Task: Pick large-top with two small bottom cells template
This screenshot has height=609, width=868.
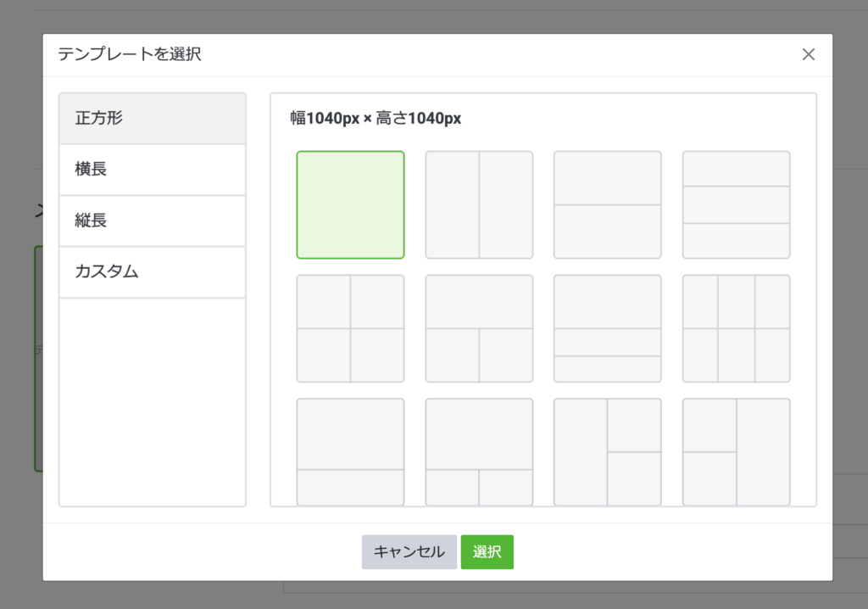Action: click(x=479, y=451)
